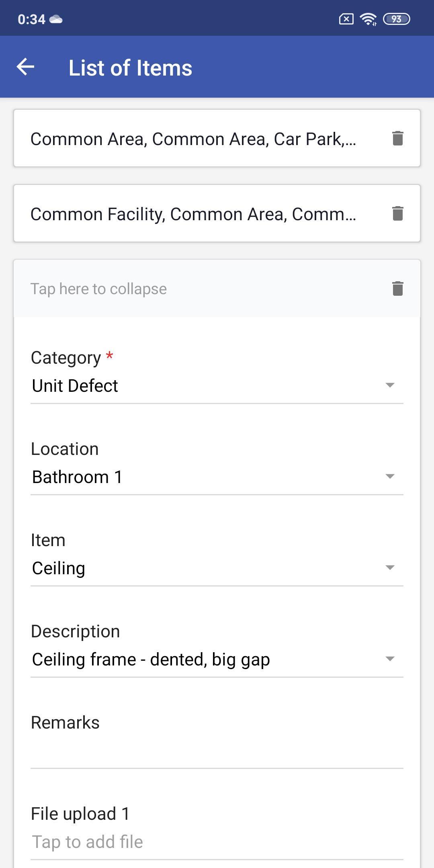This screenshot has height=868, width=434.
Task: Open the Location dropdown arrow
Action: point(390,476)
